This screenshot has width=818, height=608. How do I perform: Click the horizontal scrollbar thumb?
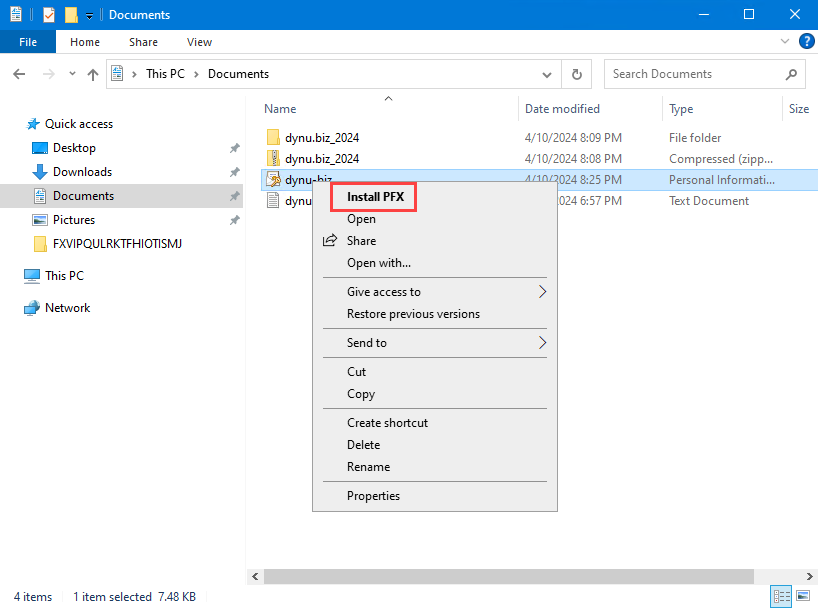[x=509, y=576]
